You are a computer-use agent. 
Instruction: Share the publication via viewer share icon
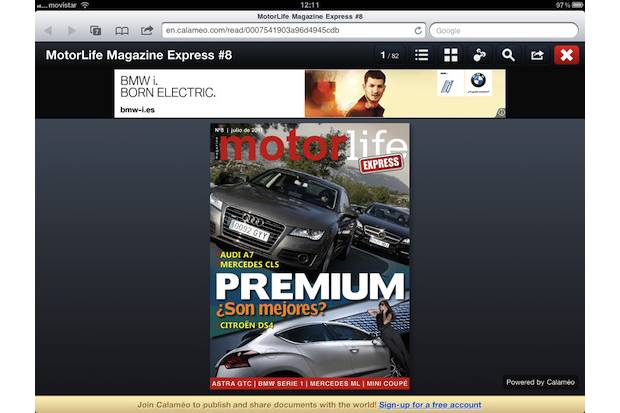coord(537,55)
